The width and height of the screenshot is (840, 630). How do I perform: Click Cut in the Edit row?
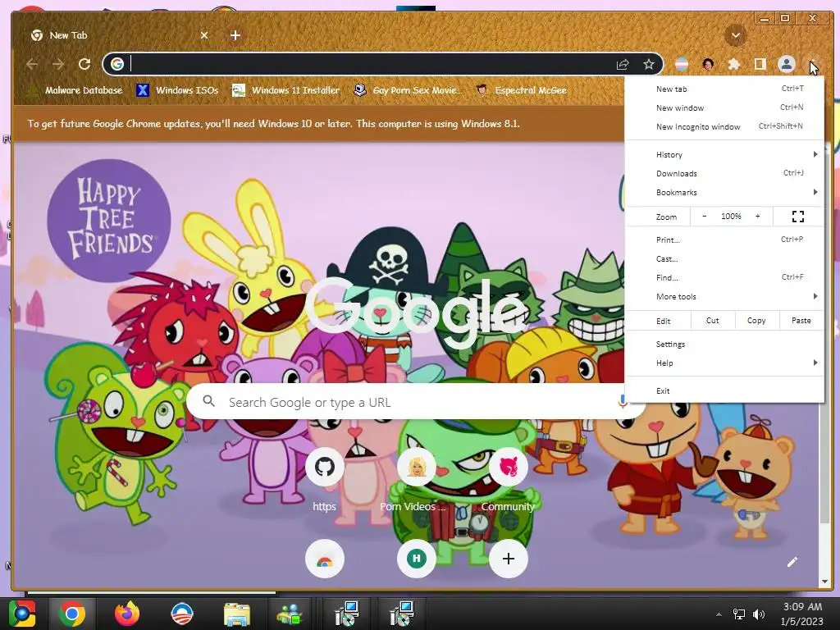[713, 321]
